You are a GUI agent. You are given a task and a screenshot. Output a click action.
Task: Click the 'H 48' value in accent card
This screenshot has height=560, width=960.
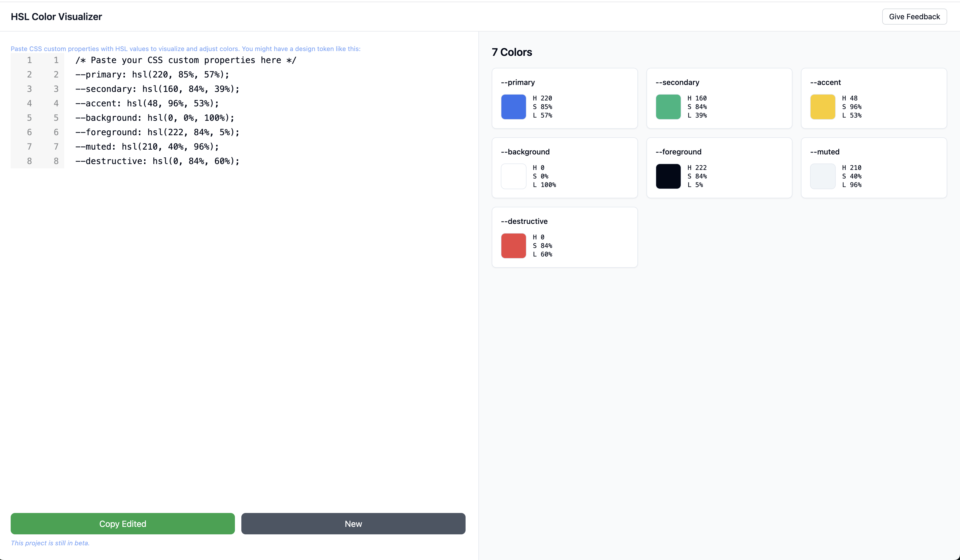tap(850, 98)
